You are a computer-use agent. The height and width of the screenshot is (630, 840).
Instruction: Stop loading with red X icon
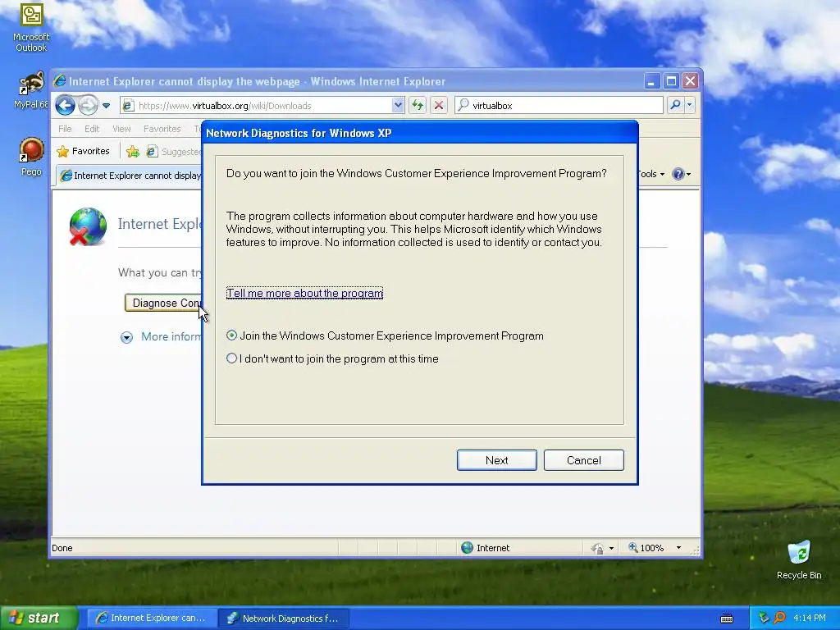pos(438,105)
